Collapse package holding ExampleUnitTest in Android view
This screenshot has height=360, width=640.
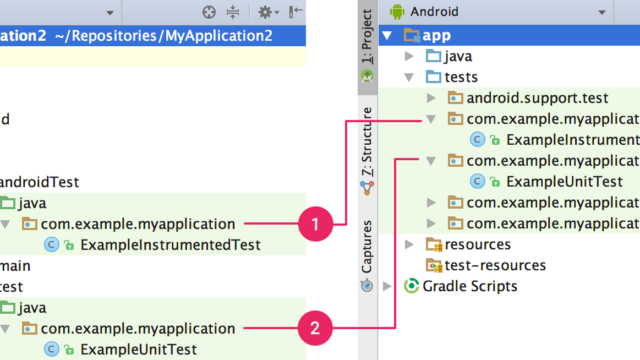coord(431,161)
